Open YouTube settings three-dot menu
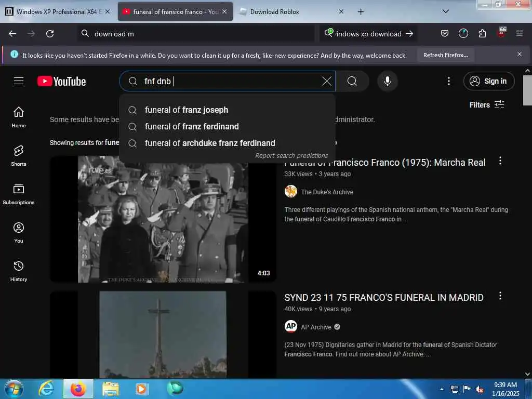Screen dimensions: 532x399 [449, 81]
